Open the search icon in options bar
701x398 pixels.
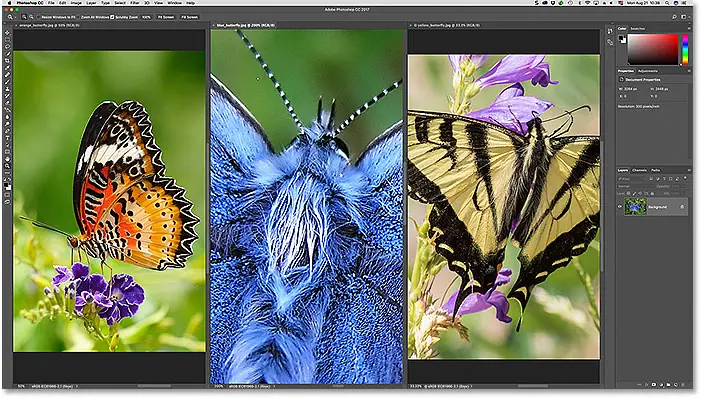(674, 17)
